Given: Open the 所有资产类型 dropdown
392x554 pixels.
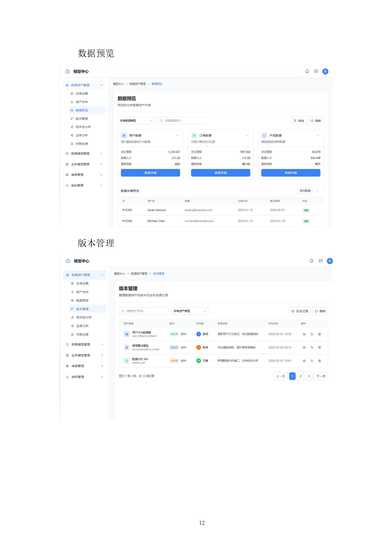Looking at the screenshot, I should pos(189,311).
